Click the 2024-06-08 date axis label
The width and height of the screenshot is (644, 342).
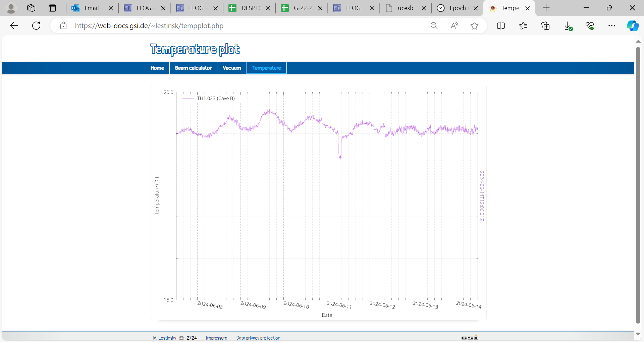(x=210, y=305)
